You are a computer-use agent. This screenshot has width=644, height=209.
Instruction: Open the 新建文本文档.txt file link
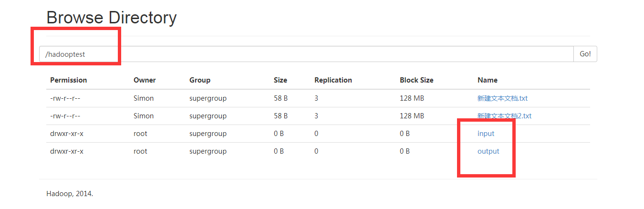pyautogui.click(x=502, y=98)
